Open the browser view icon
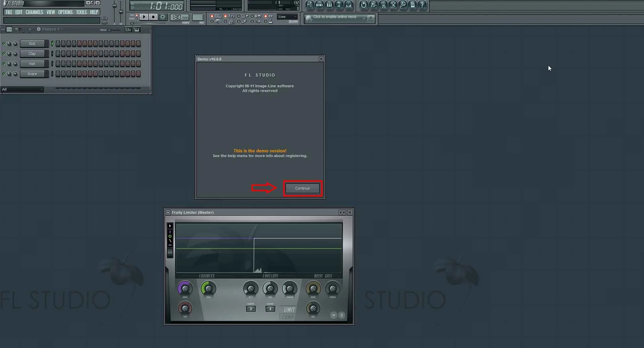 pyautogui.click(x=339, y=5)
